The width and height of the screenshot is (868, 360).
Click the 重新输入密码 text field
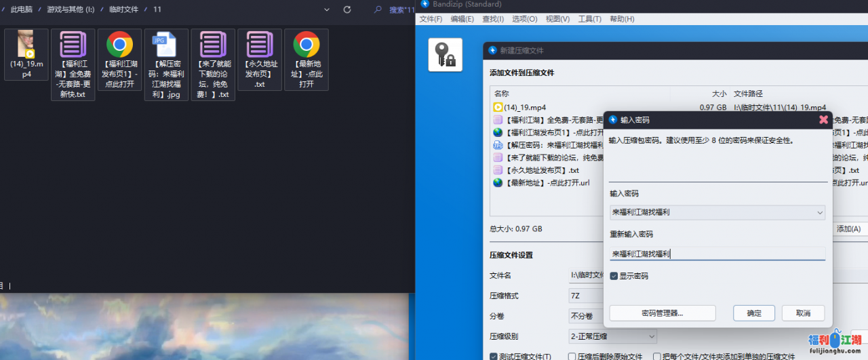(x=717, y=254)
